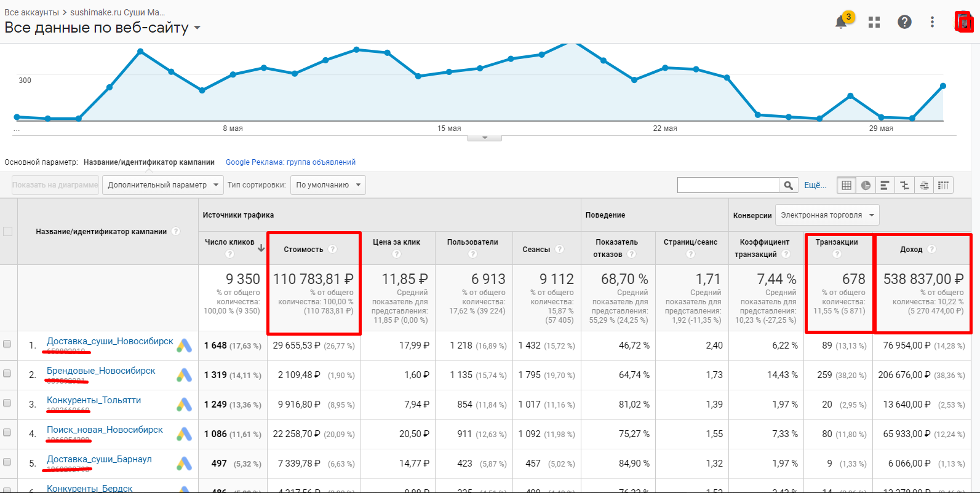The image size is (980, 493).
Task: Sort by the Пользователи column header
Action: pos(472,242)
